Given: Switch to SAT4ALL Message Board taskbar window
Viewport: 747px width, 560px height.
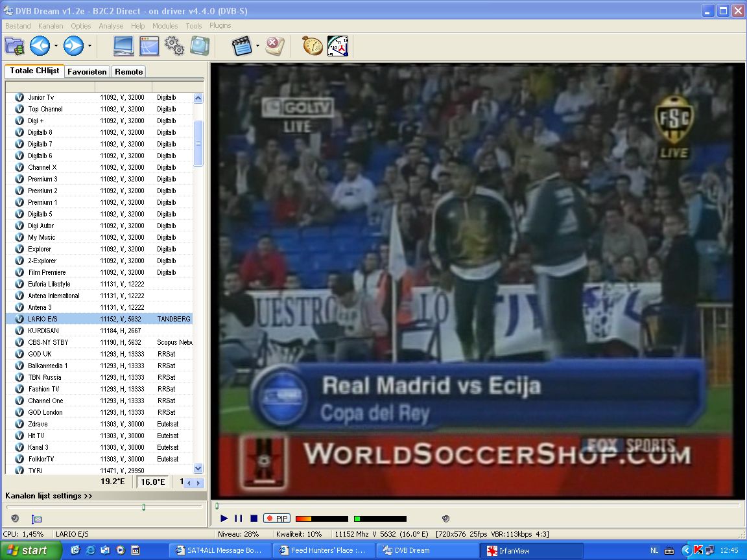Looking at the screenshot, I should (x=220, y=550).
